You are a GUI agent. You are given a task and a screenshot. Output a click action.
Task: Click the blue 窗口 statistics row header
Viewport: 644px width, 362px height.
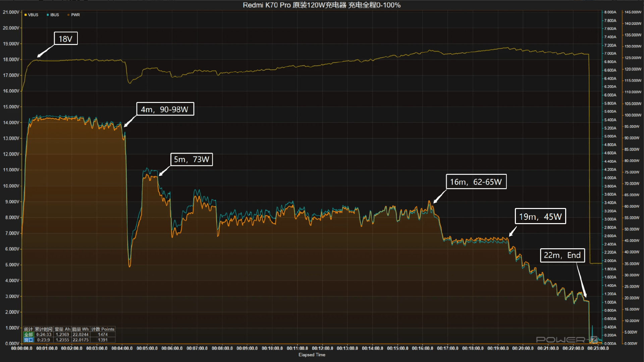coord(29,340)
